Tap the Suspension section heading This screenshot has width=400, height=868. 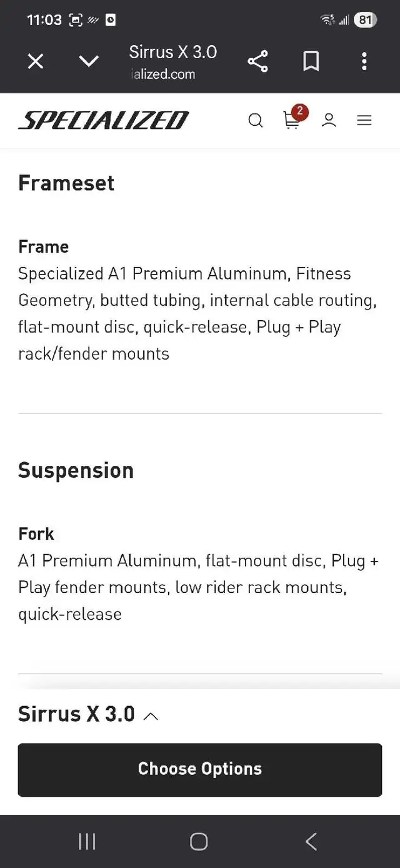click(76, 470)
